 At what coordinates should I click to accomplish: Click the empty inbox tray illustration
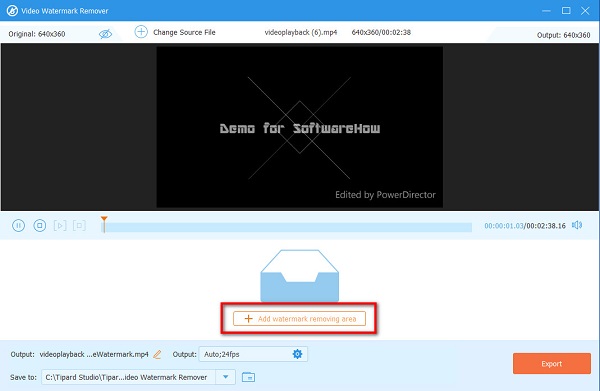coord(300,276)
